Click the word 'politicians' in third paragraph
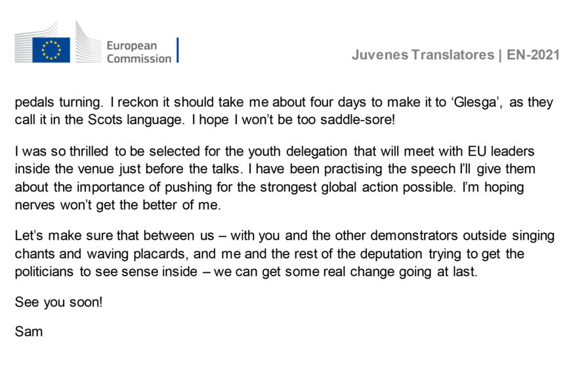Screen dimensions: 588x374 (44, 272)
